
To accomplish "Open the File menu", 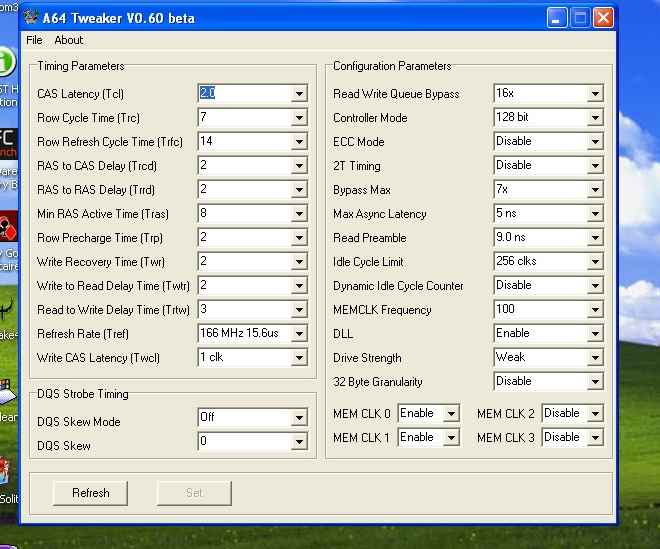I will pyautogui.click(x=34, y=40).
